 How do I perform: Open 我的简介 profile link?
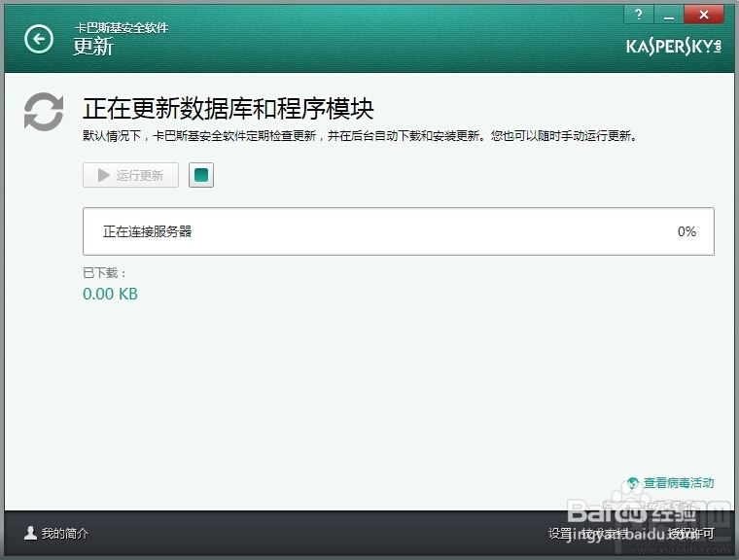click(64, 533)
